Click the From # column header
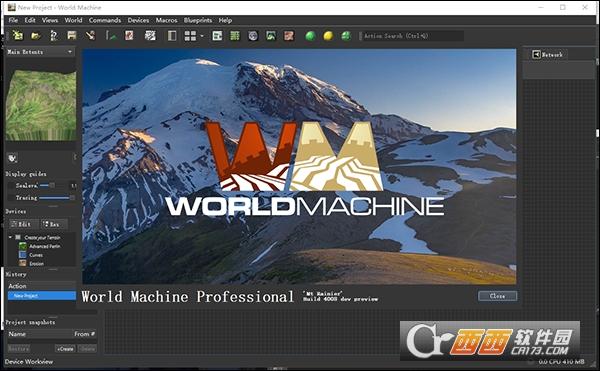 [x=85, y=334]
